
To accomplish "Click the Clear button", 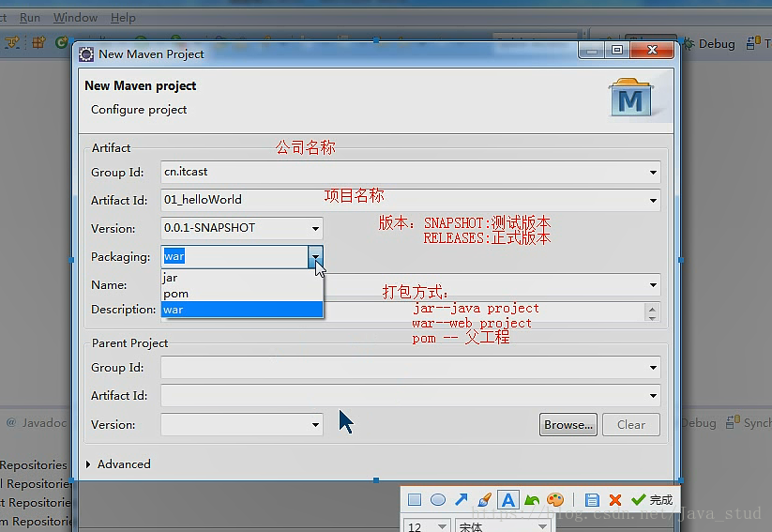I will coord(631,425).
